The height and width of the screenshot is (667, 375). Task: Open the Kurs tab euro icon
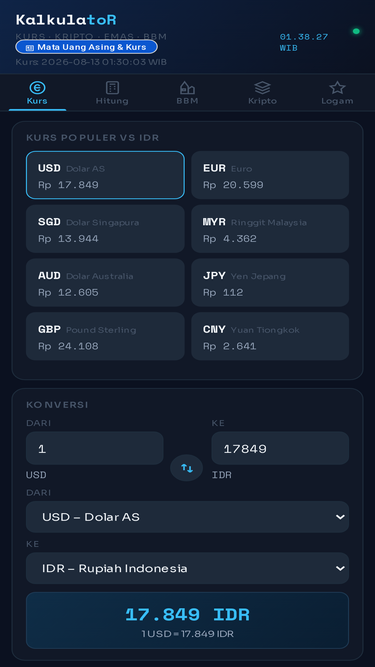pos(37,88)
